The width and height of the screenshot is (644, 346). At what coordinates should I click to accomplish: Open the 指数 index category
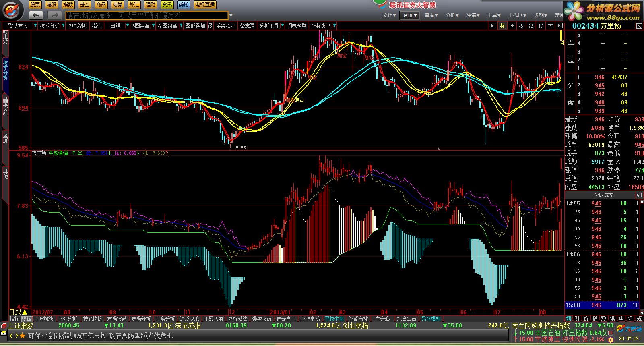68,5
